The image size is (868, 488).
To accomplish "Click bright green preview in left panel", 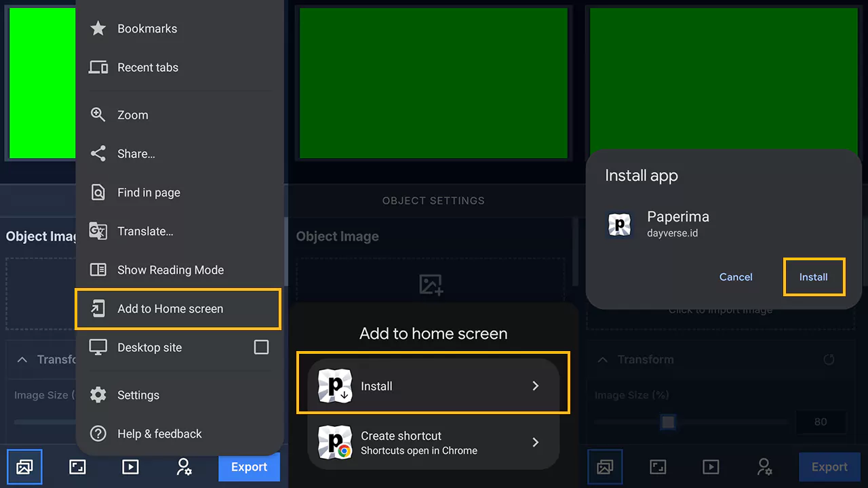I will (x=42, y=83).
